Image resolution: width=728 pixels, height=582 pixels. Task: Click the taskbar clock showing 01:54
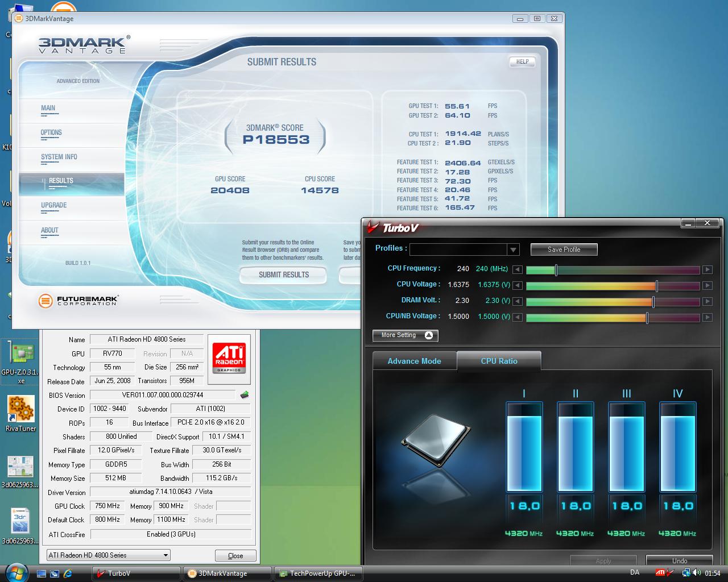click(713, 573)
